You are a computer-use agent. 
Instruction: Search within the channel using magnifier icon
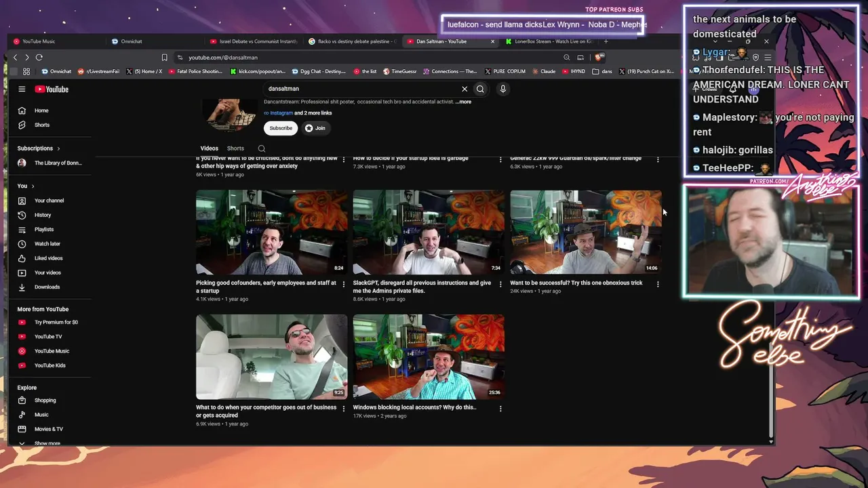coord(261,148)
